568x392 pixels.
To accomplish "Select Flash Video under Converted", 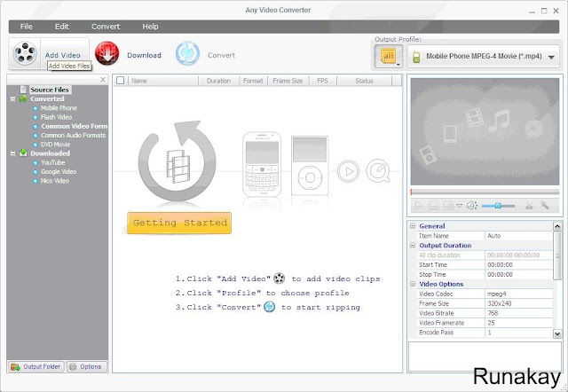I will [56, 117].
